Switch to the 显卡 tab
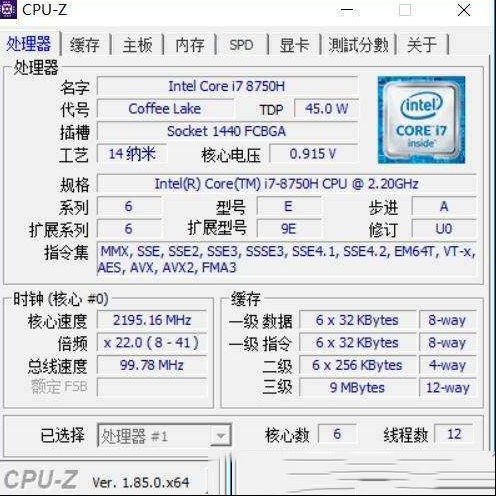The height and width of the screenshot is (496, 496). 294,44
